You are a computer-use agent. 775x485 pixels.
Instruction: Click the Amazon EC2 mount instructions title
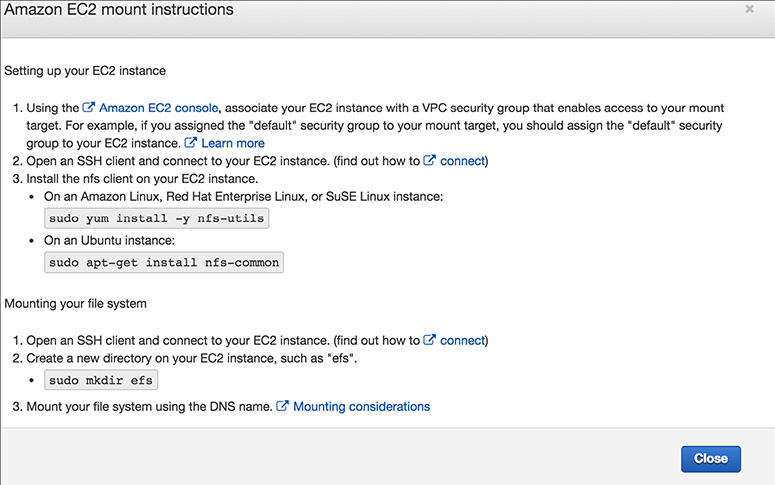click(x=120, y=10)
